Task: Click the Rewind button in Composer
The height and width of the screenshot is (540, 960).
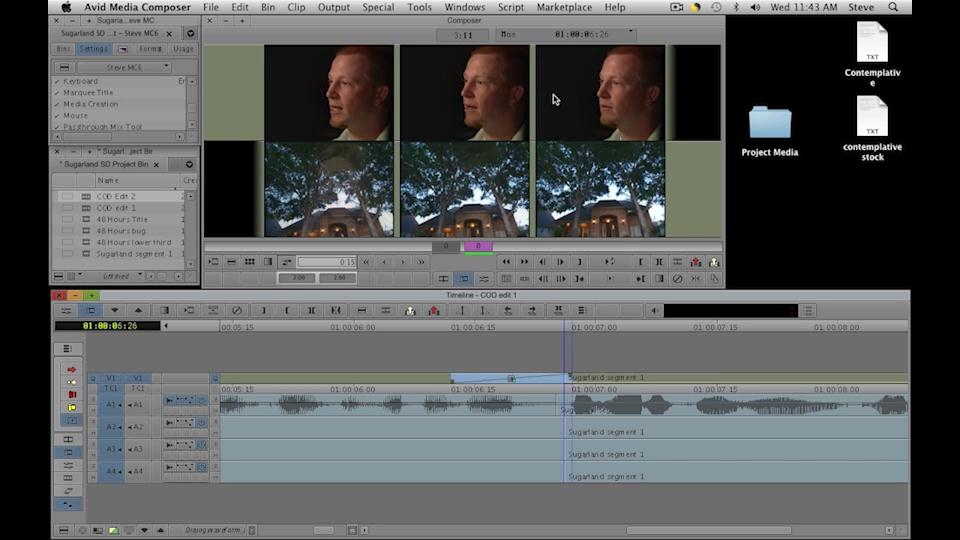Action: (x=506, y=262)
